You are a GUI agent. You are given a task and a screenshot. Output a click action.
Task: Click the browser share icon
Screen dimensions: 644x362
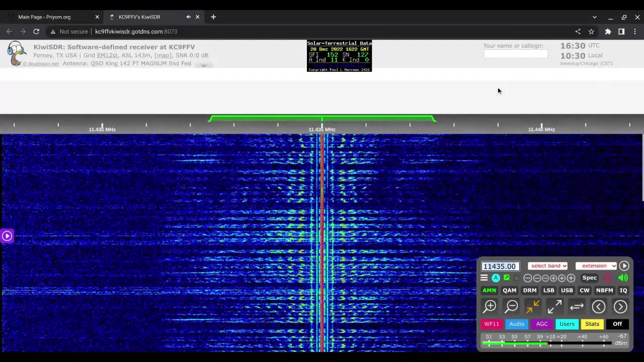[578, 31]
